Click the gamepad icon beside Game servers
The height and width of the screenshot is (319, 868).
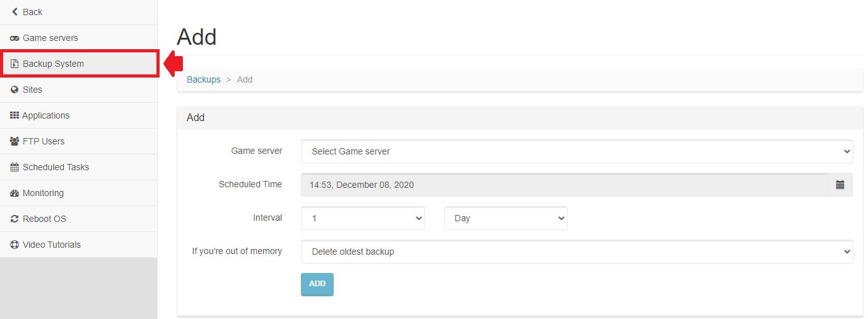coord(15,38)
